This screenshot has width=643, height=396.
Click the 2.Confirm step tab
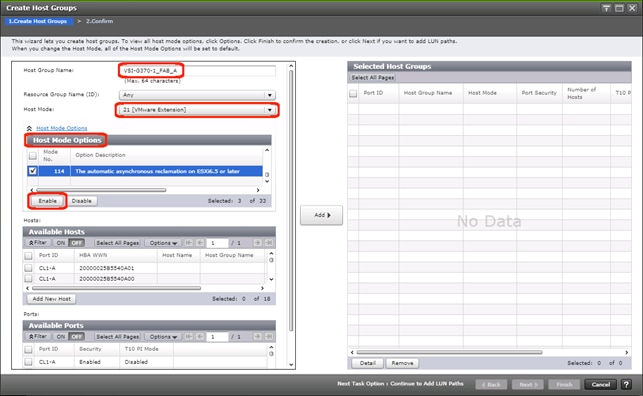(100, 21)
